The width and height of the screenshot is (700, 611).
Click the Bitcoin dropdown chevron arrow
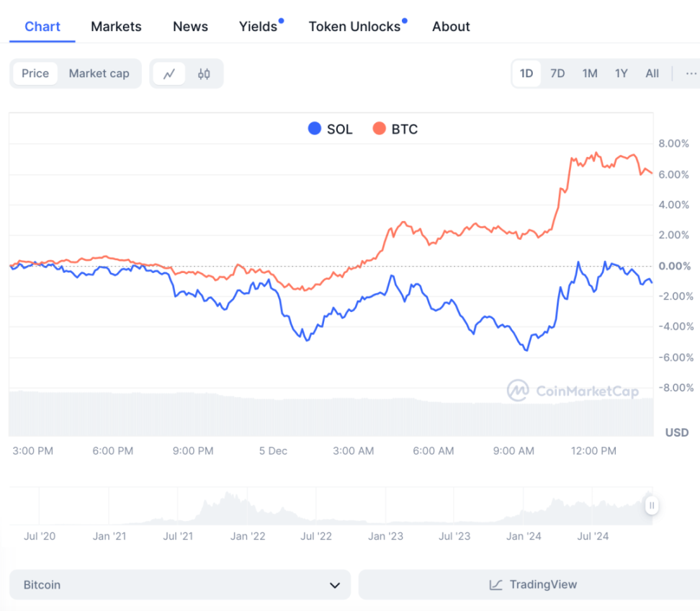tap(335, 585)
